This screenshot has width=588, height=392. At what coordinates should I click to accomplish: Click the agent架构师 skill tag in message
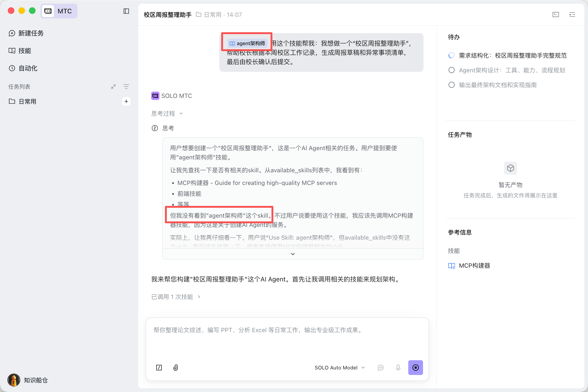point(247,43)
